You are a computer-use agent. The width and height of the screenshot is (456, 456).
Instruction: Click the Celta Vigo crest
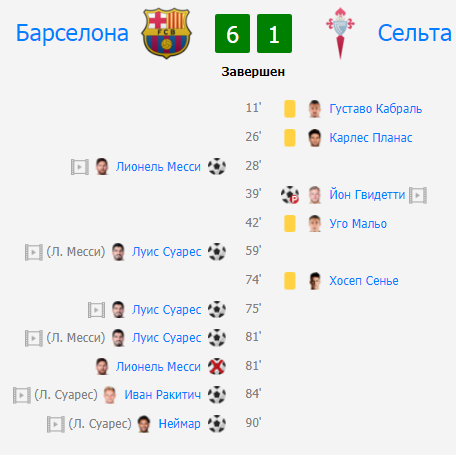click(x=340, y=33)
